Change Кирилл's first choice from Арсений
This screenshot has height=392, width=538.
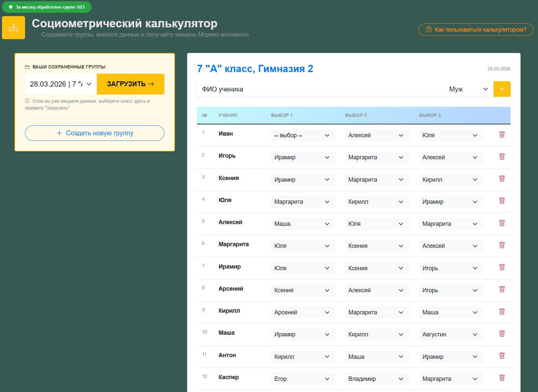click(x=302, y=312)
